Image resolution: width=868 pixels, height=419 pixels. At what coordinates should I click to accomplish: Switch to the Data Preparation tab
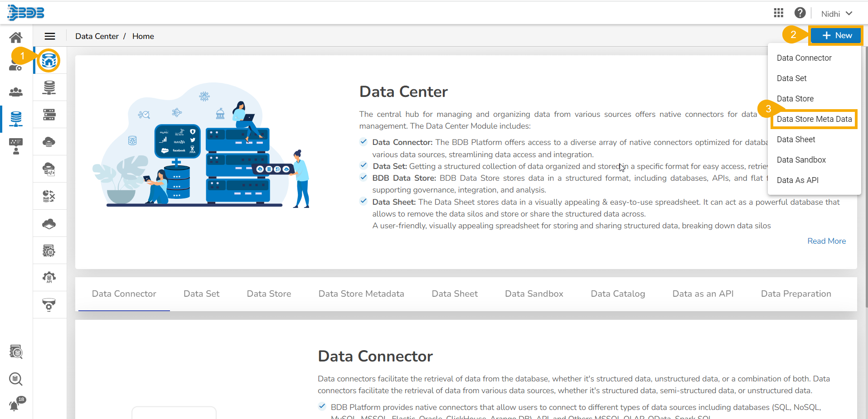coord(796,294)
